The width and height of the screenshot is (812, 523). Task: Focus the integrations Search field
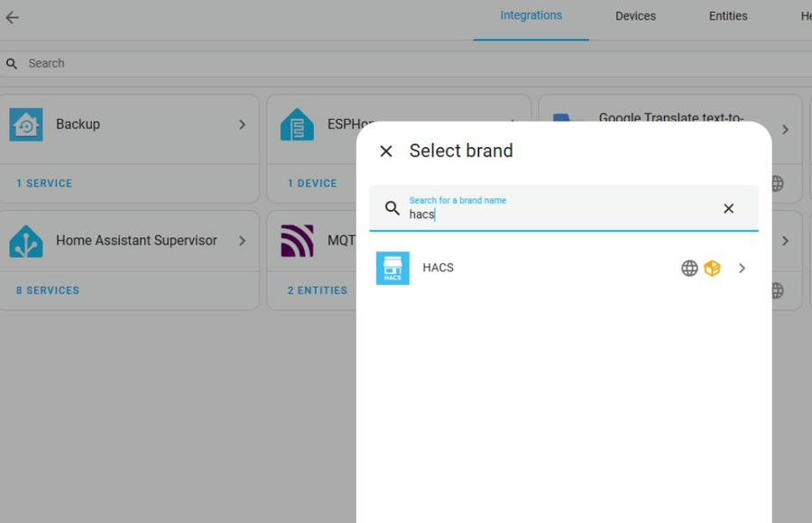click(x=406, y=64)
